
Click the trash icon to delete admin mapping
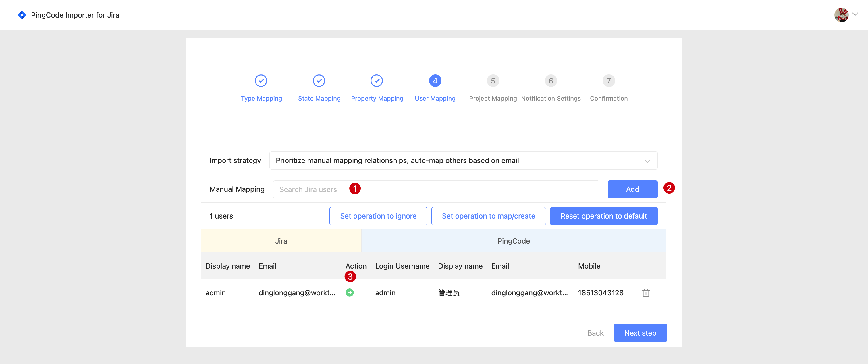(x=646, y=293)
